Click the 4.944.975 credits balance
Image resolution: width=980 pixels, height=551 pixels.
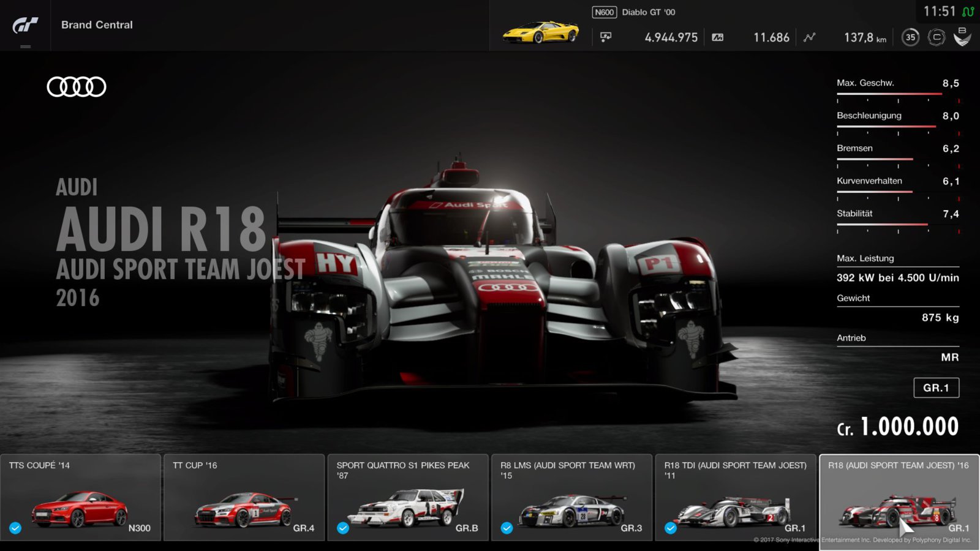pos(671,37)
